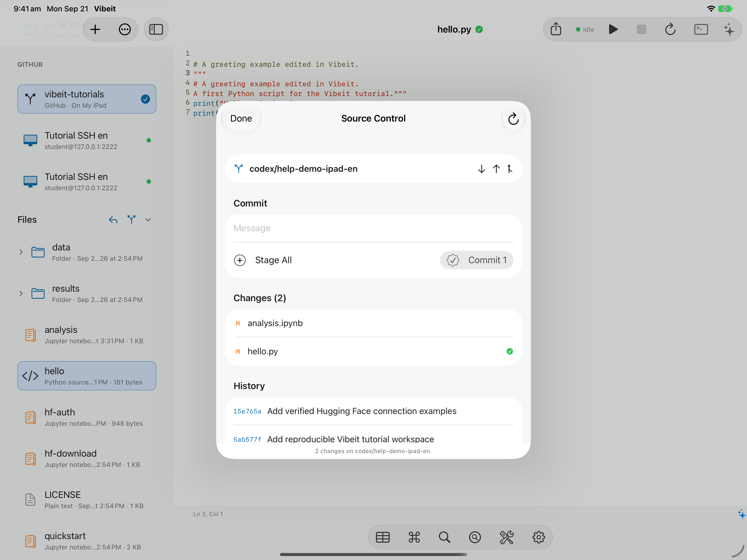The height and width of the screenshot is (560, 747).
Task: Add a new item with plus button
Action: pos(95,29)
